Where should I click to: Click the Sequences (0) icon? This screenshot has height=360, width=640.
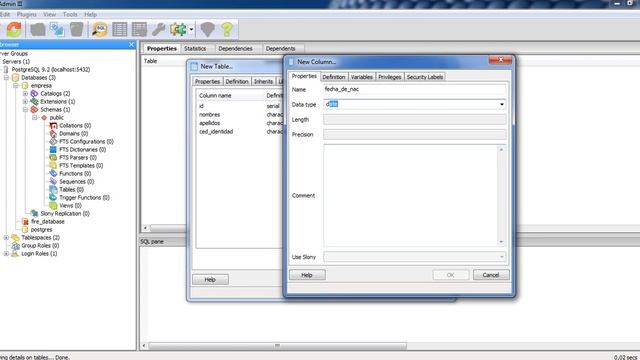point(53,181)
